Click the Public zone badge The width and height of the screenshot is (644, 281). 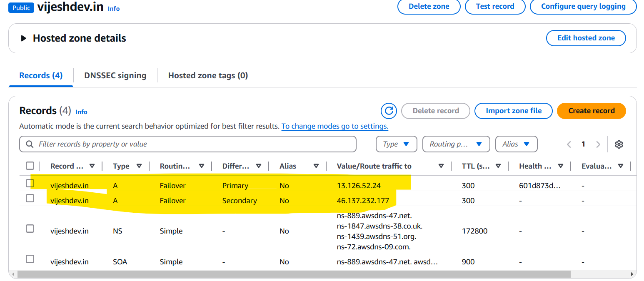21,7
